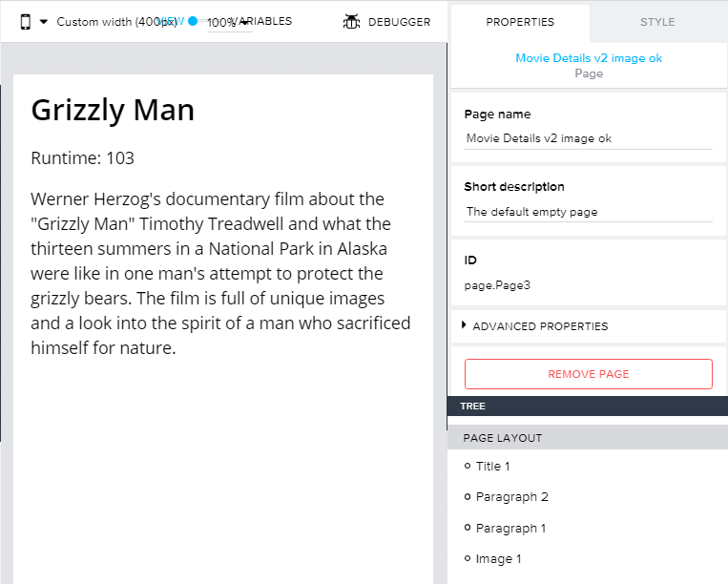Select Image 1 in the tree
The height and width of the screenshot is (584, 728).
[x=498, y=559]
